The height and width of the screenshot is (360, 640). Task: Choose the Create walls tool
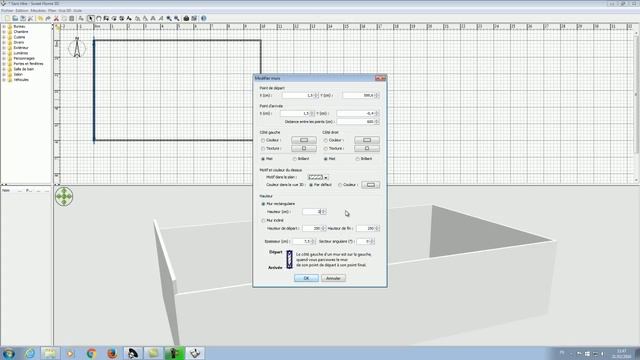tap(106, 18)
